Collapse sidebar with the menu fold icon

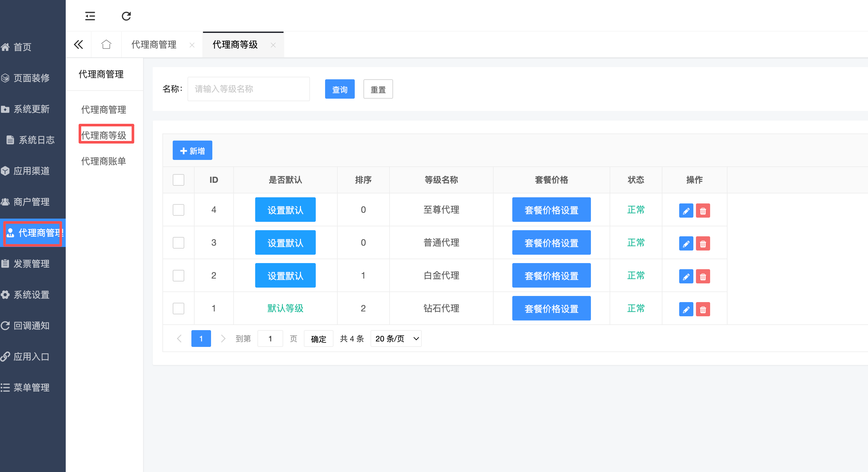coord(90,16)
